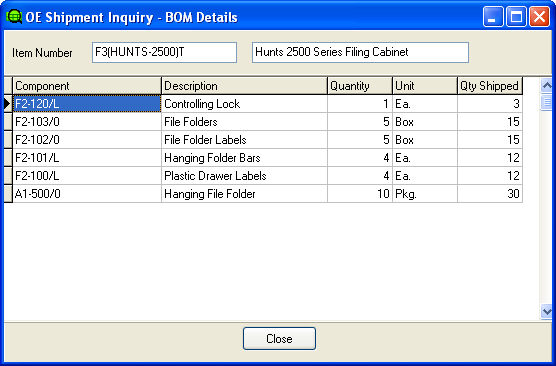Minimize the BOM Details window
The image size is (556, 366).
point(493,17)
